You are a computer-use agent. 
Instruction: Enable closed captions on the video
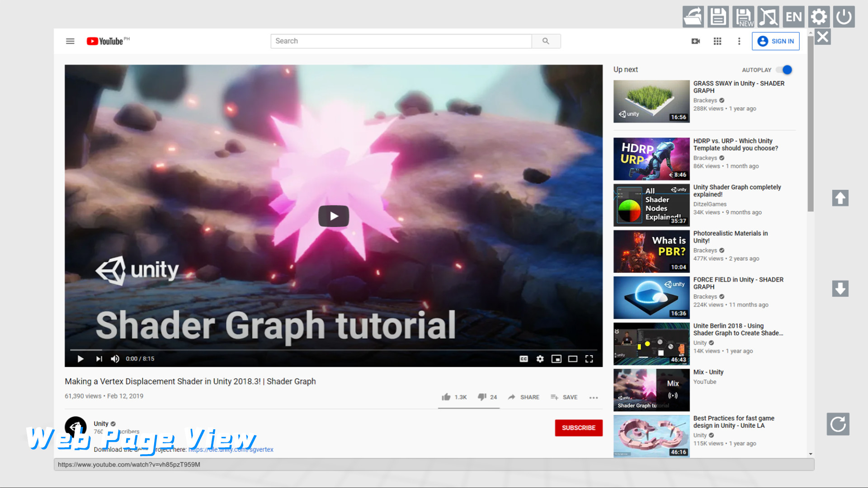(523, 358)
